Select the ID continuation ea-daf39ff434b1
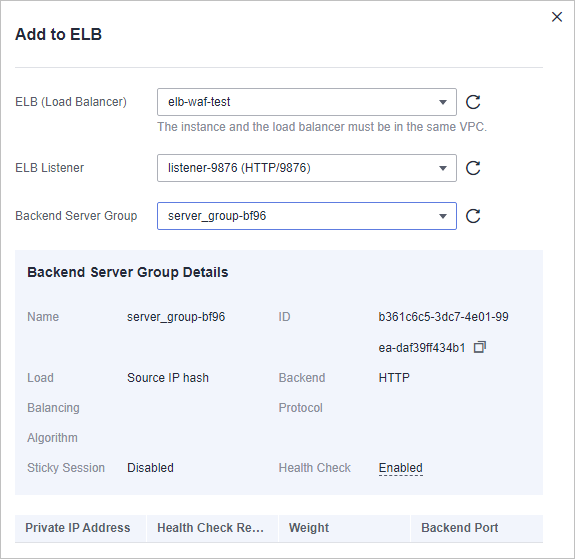575x559 pixels. tap(422, 347)
